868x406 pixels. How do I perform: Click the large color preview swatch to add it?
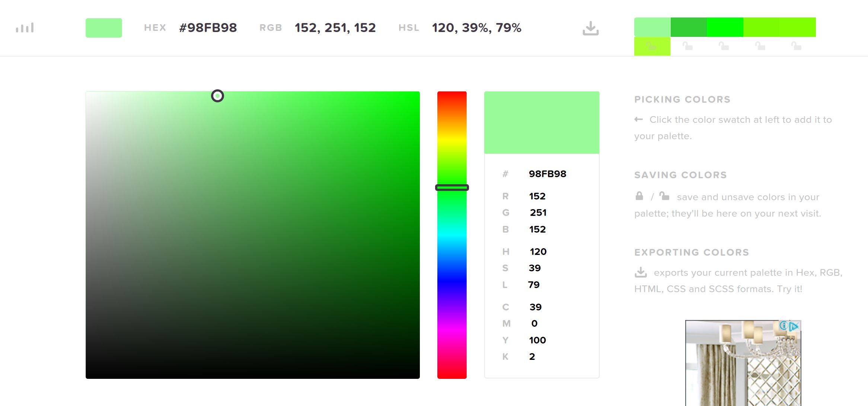pyautogui.click(x=542, y=122)
